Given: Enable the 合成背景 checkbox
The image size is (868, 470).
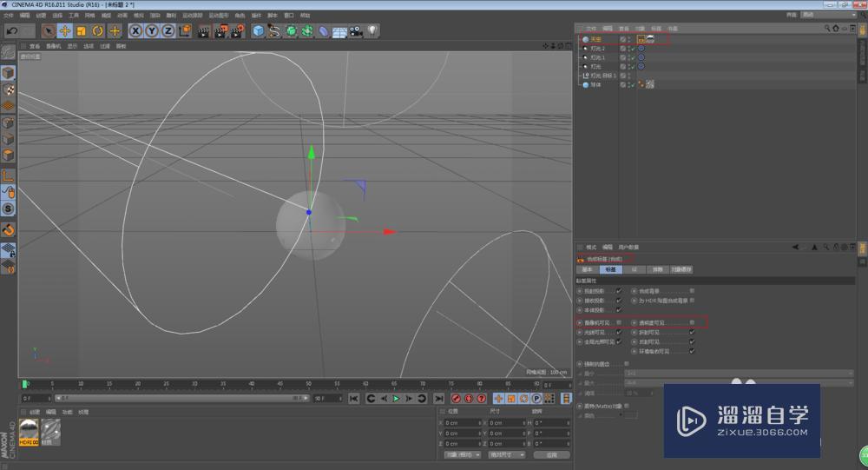Looking at the screenshot, I should click(x=692, y=291).
